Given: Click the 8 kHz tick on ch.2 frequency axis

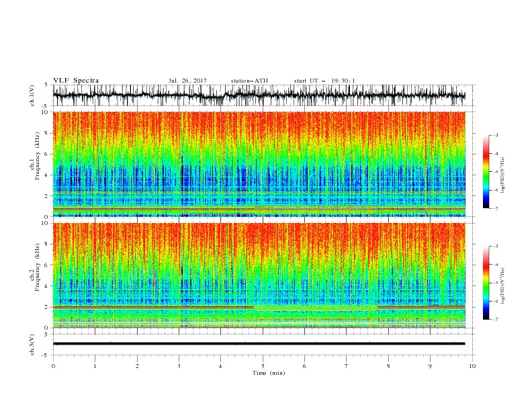Looking at the screenshot, I should point(48,244).
